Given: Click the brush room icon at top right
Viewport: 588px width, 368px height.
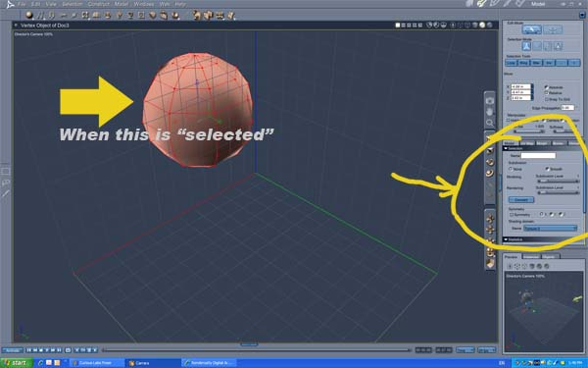Looking at the screenshot, I should [507, 4].
